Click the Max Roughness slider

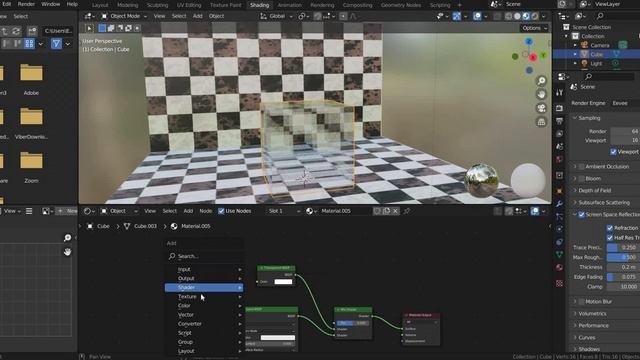(x=623, y=257)
